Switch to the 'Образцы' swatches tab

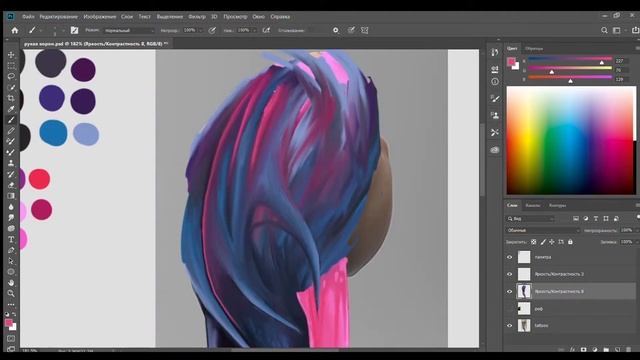(x=534, y=49)
